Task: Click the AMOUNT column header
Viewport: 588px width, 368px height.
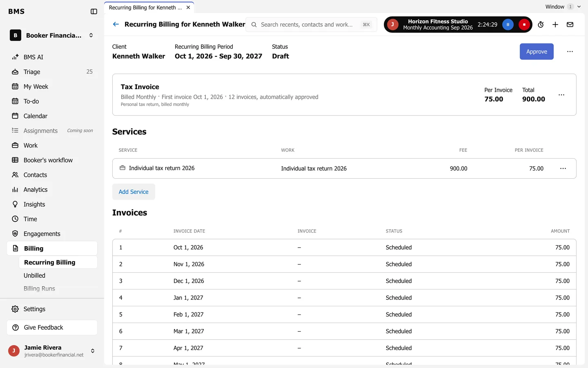Action: pos(560,231)
